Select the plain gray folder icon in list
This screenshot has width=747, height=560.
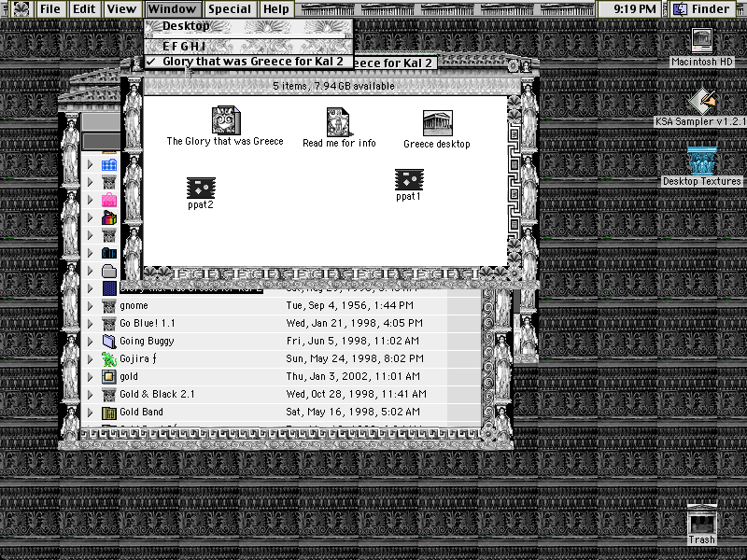pyautogui.click(x=109, y=271)
